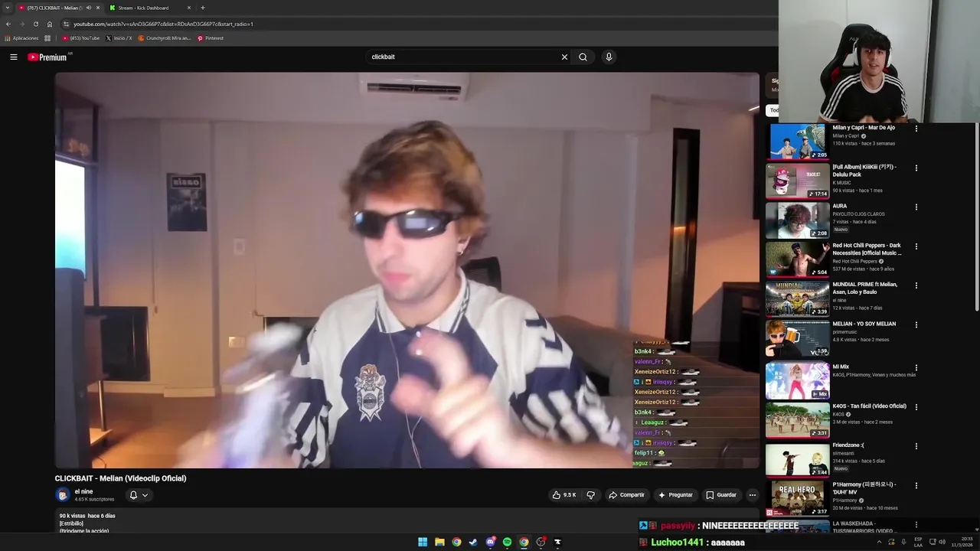The width and height of the screenshot is (980, 551).
Task: Open the Pinterest bookmark
Action: pyautogui.click(x=211, y=38)
